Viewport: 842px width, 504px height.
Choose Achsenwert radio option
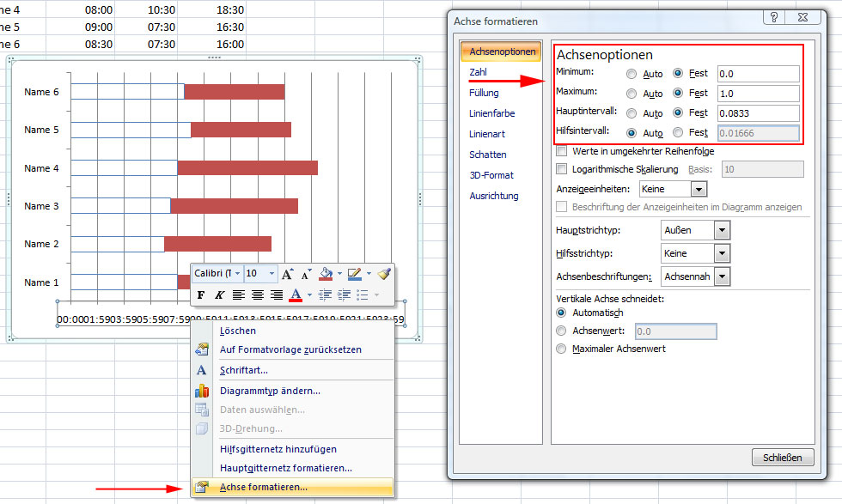coord(561,331)
